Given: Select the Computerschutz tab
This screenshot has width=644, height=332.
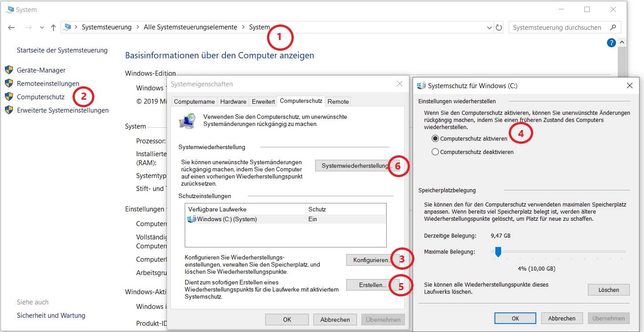Looking at the screenshot, I should [x=301, y=101].
